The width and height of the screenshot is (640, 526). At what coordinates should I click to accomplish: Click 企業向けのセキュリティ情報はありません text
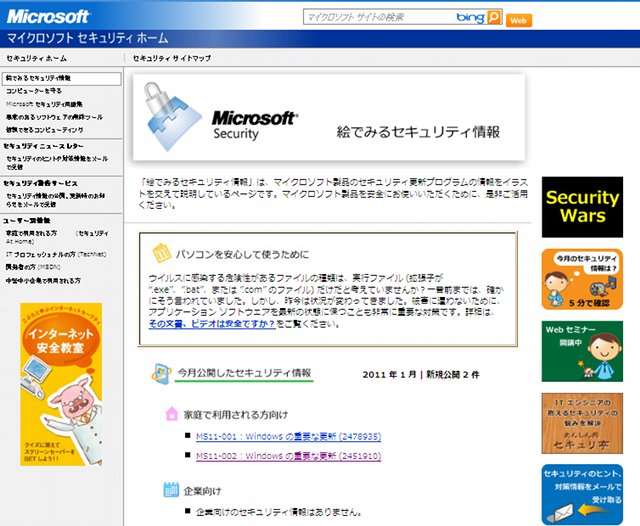279,512
